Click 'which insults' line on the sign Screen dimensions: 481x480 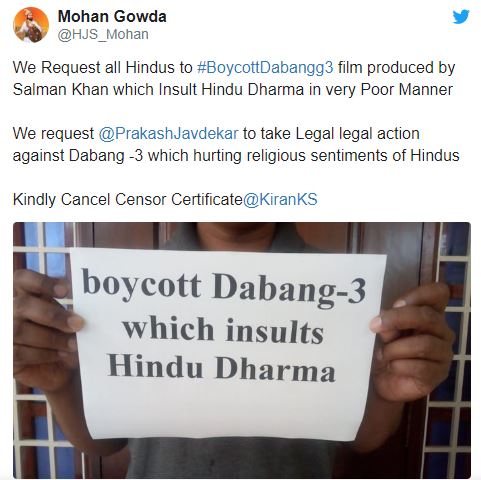point(223,331)
